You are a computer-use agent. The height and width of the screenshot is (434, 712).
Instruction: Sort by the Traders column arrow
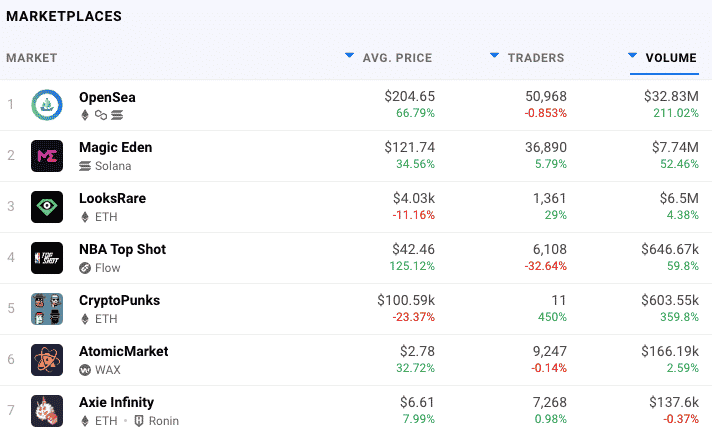(x=494, y=55)
